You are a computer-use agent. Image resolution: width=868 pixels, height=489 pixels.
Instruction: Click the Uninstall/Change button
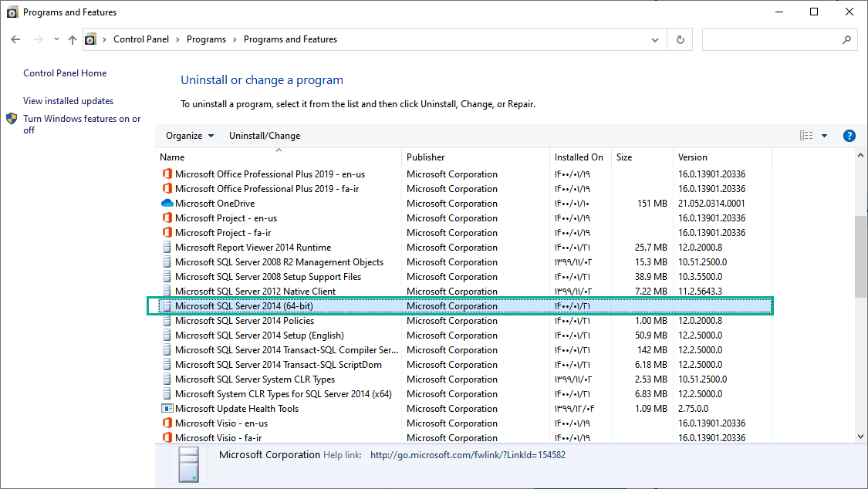pos(265,136)
